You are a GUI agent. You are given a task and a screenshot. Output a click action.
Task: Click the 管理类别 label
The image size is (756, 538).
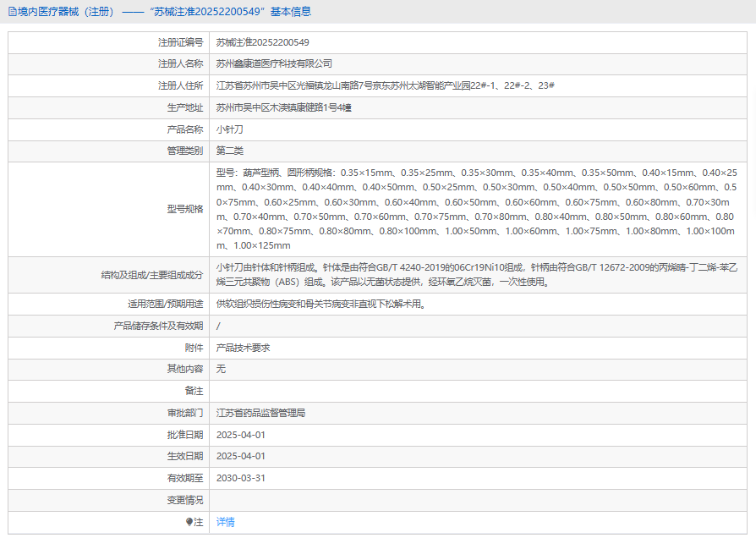click(185, 151)
